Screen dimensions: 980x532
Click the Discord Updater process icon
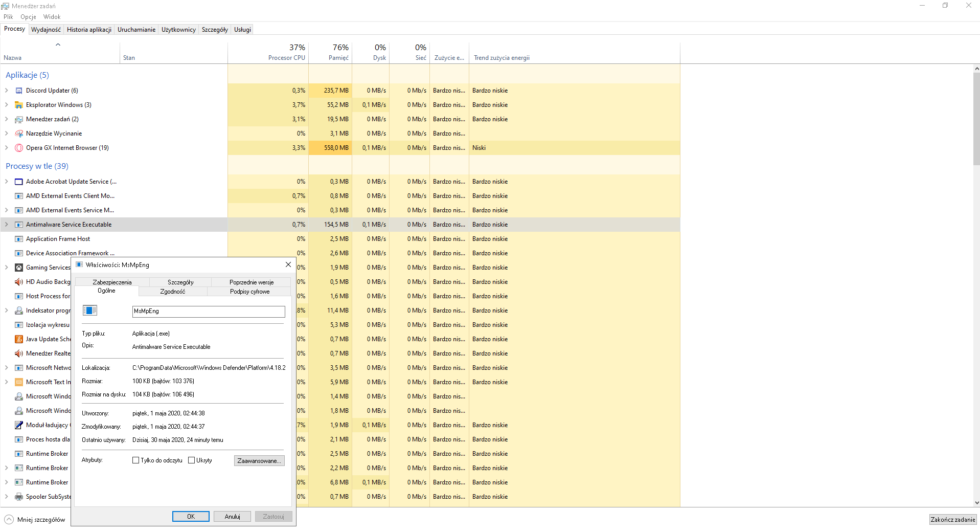tap(19, 91)
